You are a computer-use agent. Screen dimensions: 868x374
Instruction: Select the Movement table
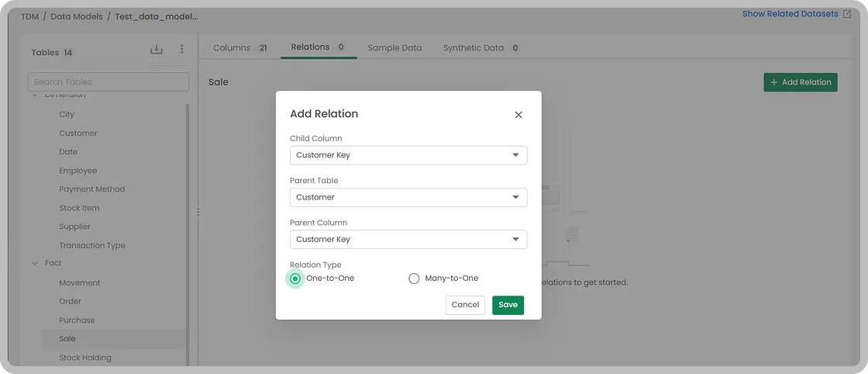pos(80,283)
